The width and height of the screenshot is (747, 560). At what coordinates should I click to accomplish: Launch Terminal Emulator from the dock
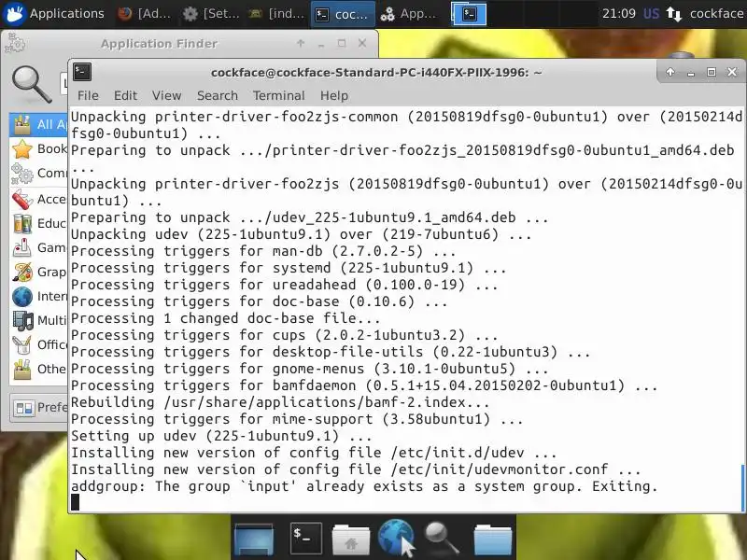pyautogui.click(x=305, y=539)
